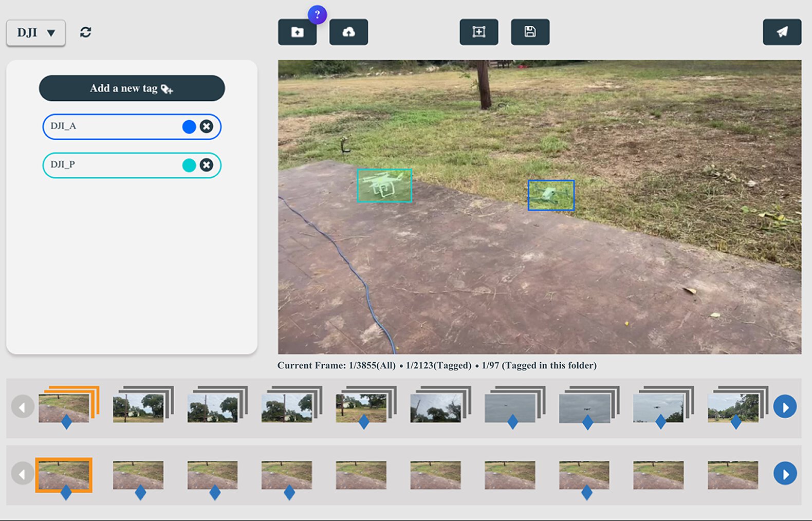Select the second frame thumbnail
This screenshot has height=521, width=812.
tap(138, 475)
